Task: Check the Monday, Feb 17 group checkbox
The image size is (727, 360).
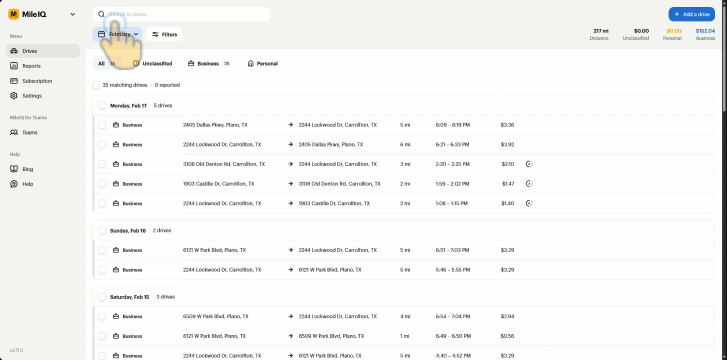Action: 102,105
